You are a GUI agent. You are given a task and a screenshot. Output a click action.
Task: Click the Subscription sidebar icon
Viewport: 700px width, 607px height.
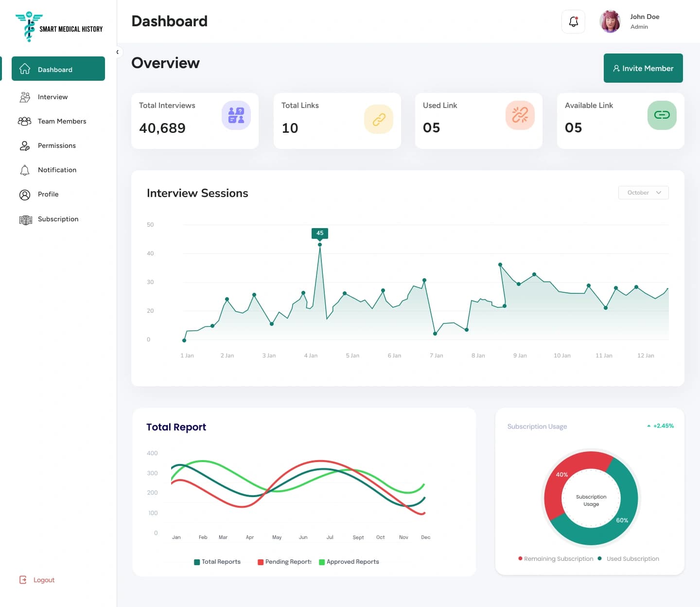(x=25, y=220)
